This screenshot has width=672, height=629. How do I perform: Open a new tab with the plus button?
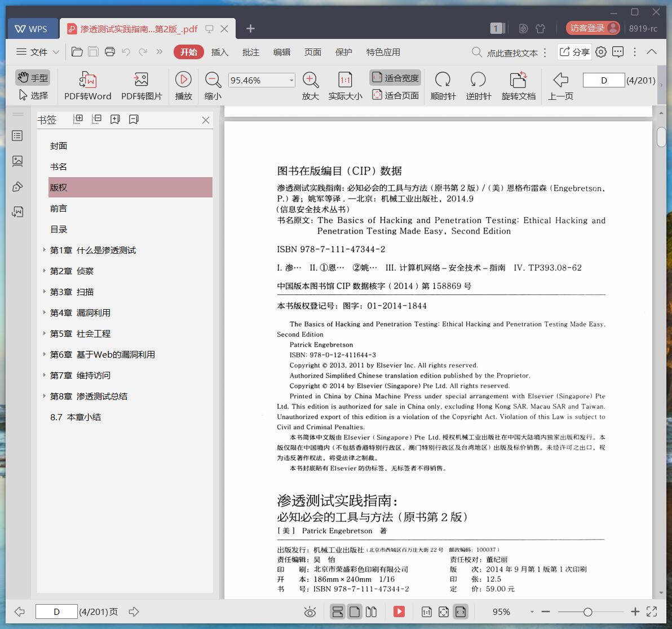[x=251, y=28]
